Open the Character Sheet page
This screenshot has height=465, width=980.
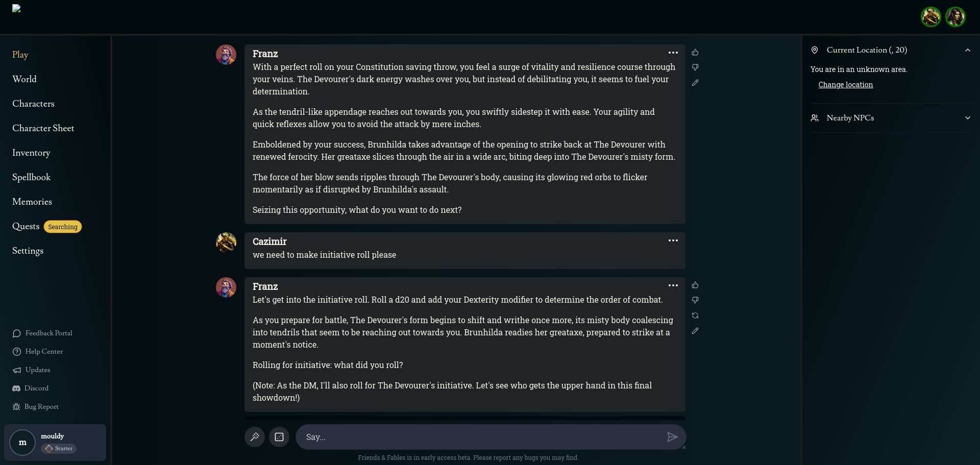tap(43, 128)
